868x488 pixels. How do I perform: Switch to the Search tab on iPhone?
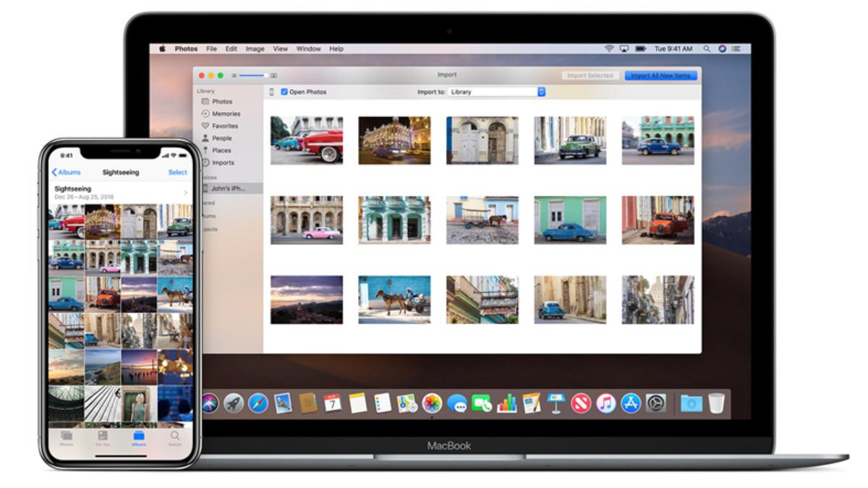[174, 438]
